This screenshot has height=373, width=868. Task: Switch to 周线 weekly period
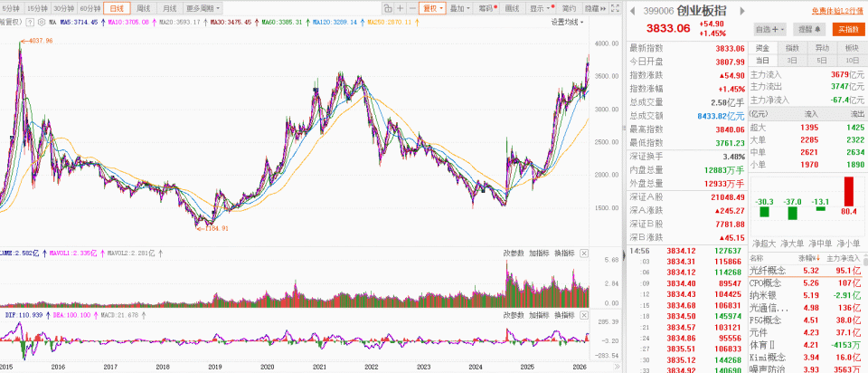coord(144,8)
